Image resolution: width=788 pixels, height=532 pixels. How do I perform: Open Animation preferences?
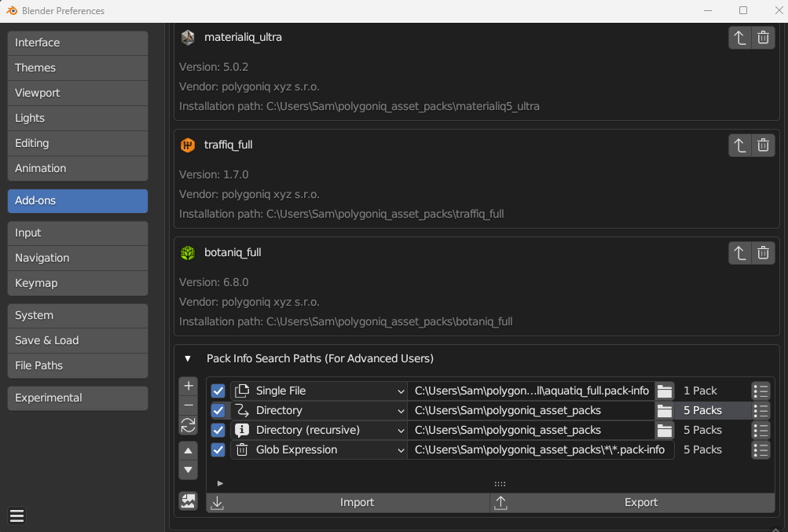[x=78, y=168]
